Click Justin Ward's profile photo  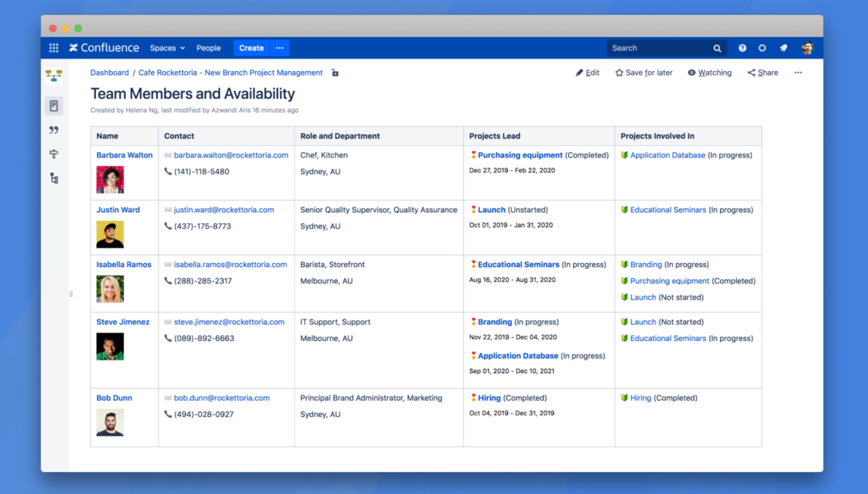(110, 234)
